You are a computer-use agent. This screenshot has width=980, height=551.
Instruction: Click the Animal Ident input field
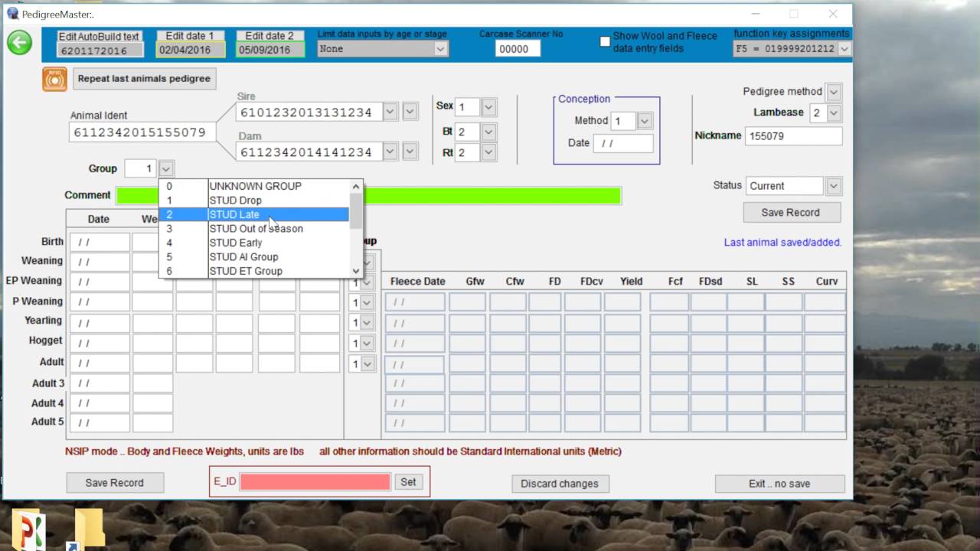pyautogui.click(x=143, y=132)
